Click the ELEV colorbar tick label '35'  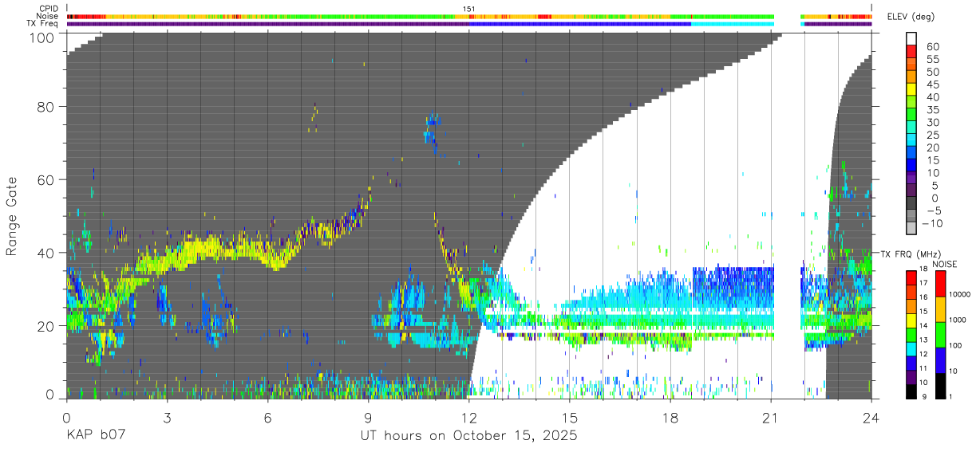coord(933,110)
